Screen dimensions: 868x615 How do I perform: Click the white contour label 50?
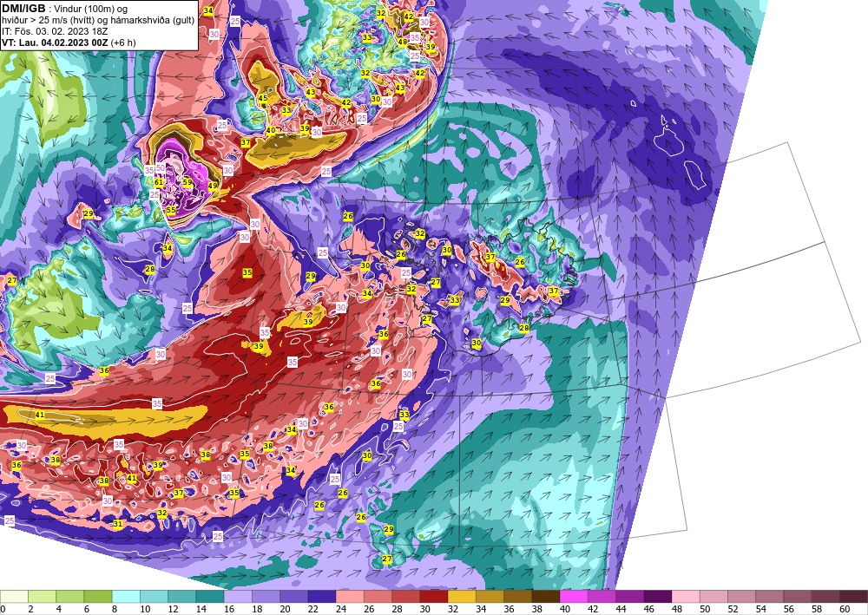click(161, 168)
